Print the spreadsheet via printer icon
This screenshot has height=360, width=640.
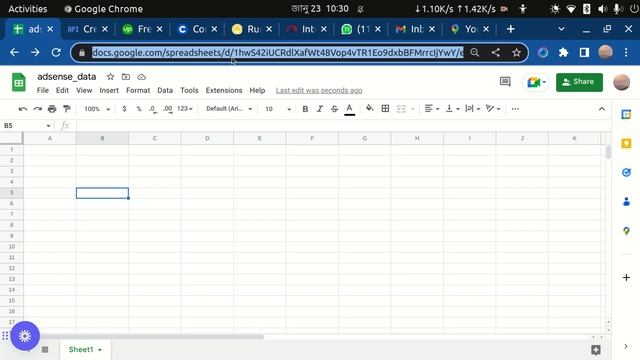coord(52,109)
